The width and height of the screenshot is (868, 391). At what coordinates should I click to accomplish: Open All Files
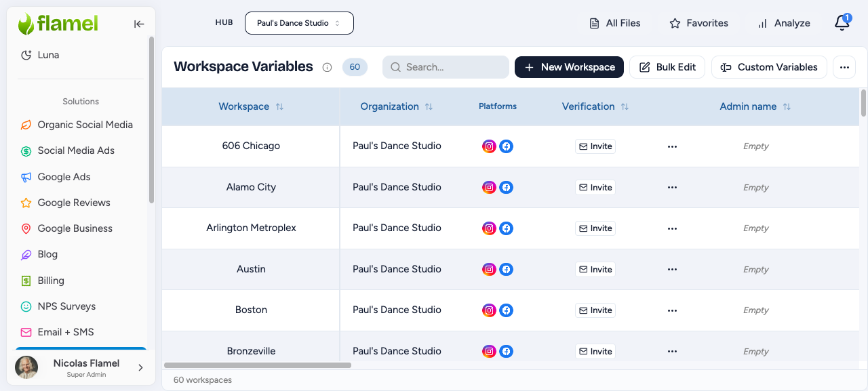614,23
